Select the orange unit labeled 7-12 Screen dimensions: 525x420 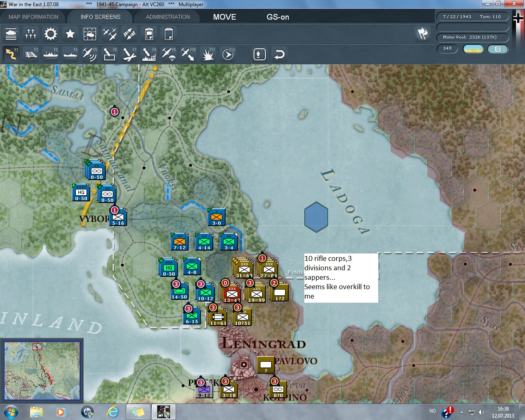point(180,242)
